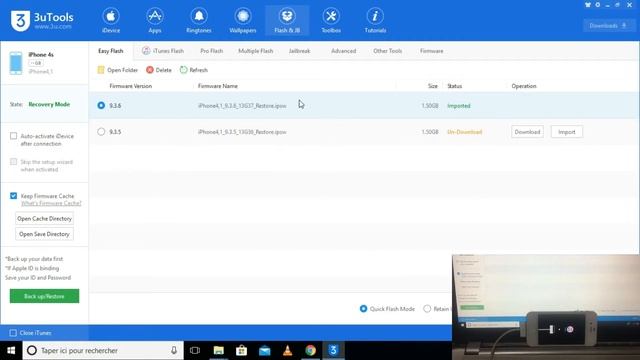640x360 pixels.
Task: Open Task View on taskbar
Action: click(x=195, y=351)
